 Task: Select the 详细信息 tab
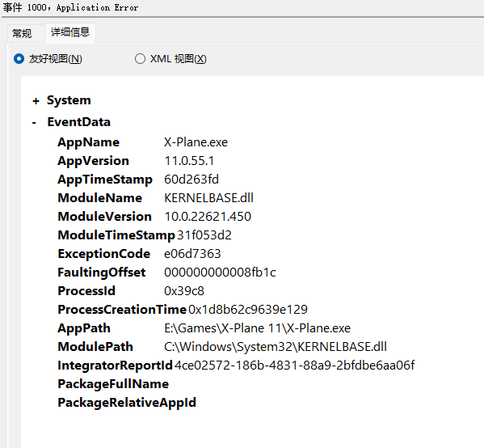point(70,32)
